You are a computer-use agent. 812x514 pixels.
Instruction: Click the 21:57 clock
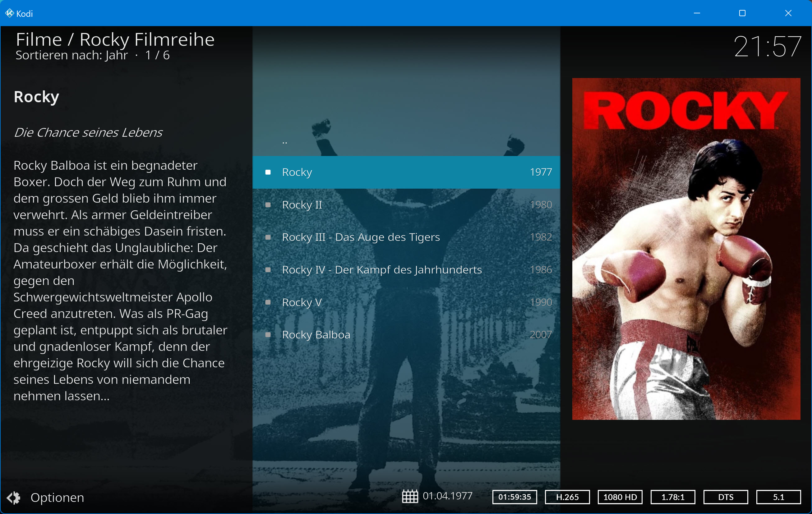coord(767,47)
